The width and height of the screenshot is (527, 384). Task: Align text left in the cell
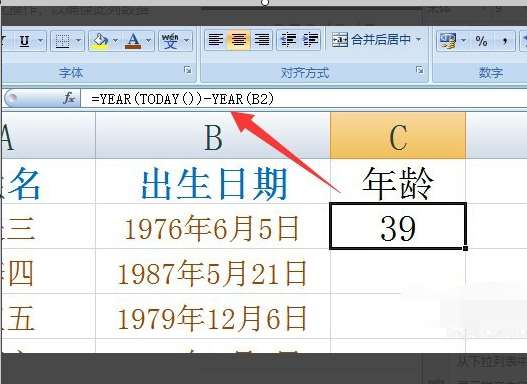215,40
